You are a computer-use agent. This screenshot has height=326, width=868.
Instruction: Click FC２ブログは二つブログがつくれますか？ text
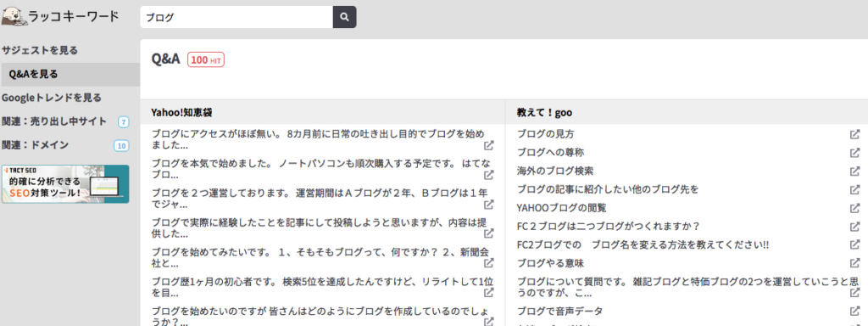click(x=609, y=227)
